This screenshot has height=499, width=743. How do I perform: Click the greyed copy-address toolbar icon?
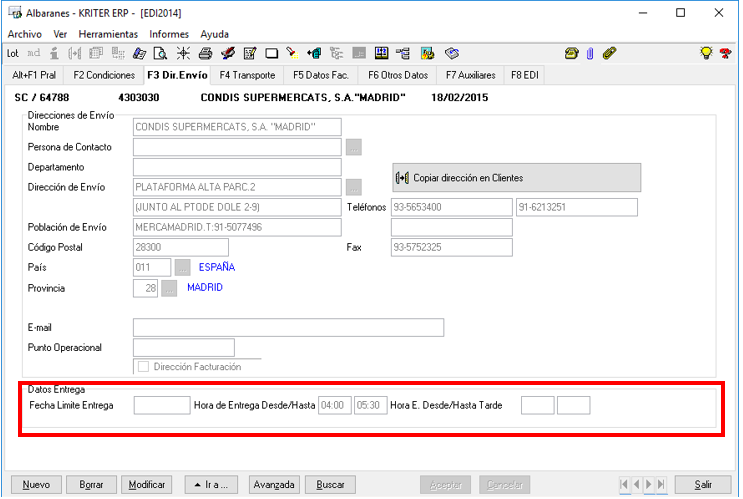pos(75,54)
